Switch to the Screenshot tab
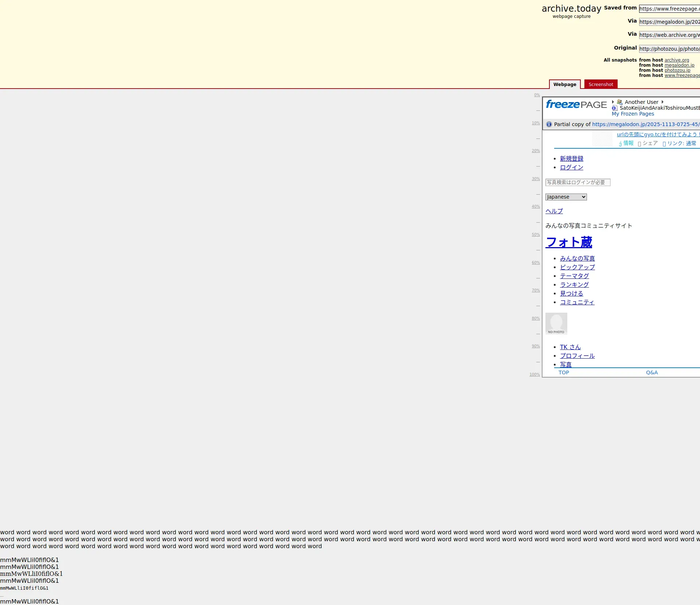Image resolution: width=700 pixels, height=605 pixels. (600, 84)
